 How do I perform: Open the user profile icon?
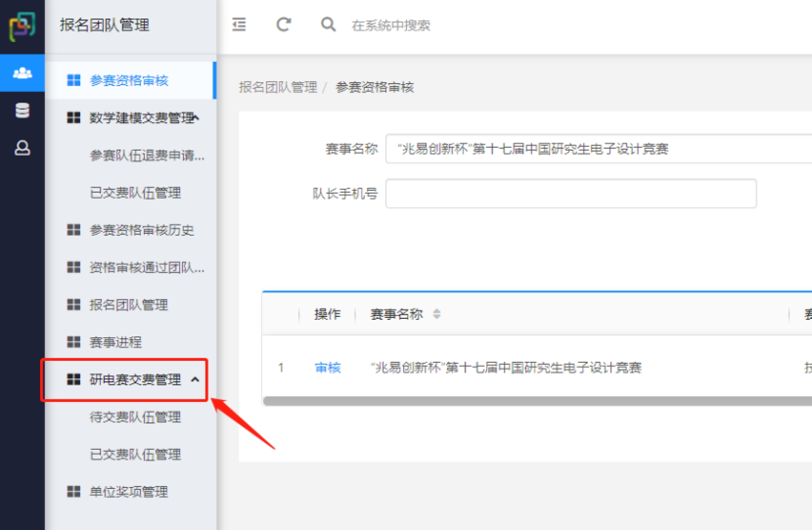[x=22, y=148]
